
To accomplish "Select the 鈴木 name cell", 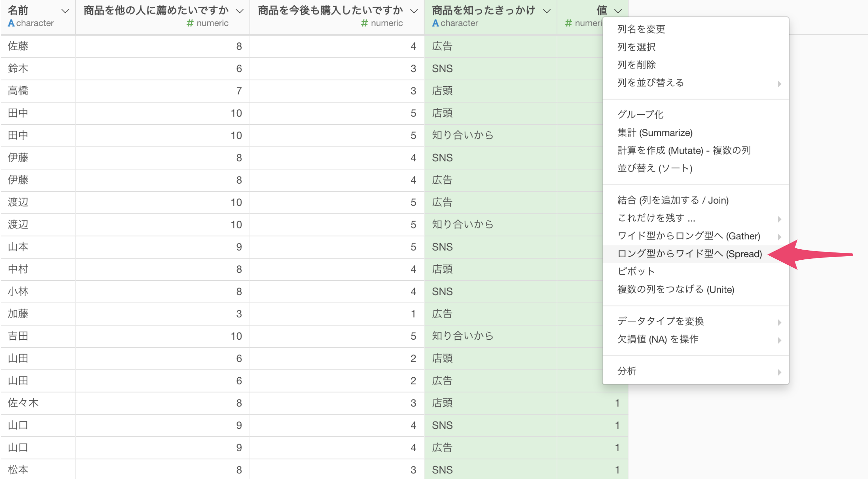I will (38, 69).
